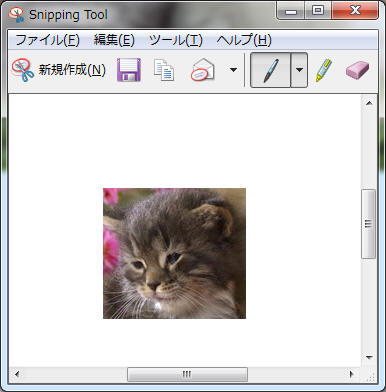Click the horizontal scrollbar right arrow
The height and width of the screenshot is (392, 386).
(x=351, y=374)
